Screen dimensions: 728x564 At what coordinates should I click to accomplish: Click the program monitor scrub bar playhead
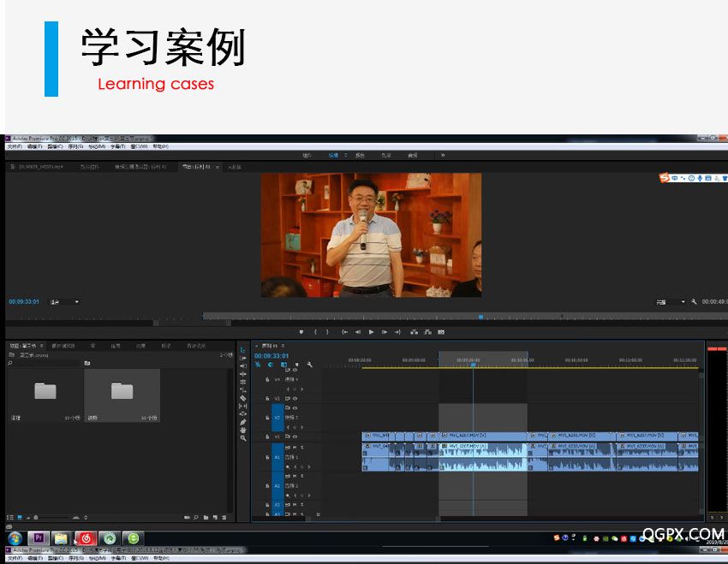[481, 317]
